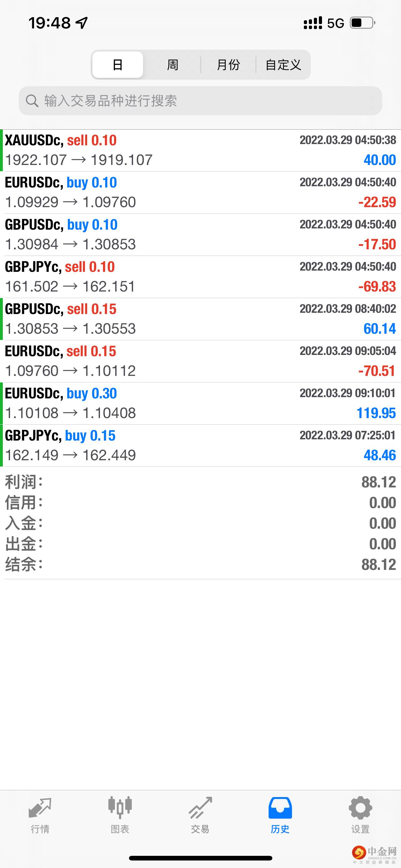The width and height of the screenshot is (401, 868).
Task: Expand the XAUUSDc sell 0.10 trade row
Action: coord(200,150)
